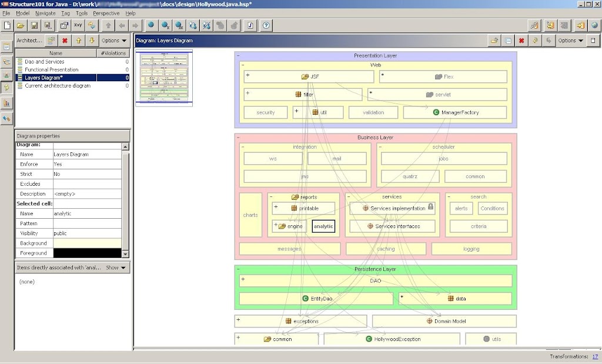Delete diagram with red X in Architecture panel
602x364 pixels.
[x=65, y=41]
